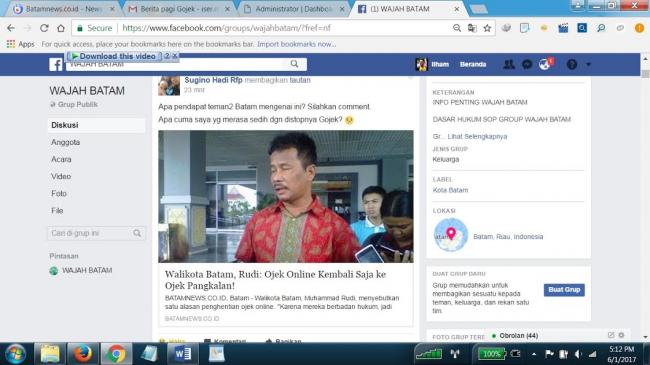Viewport: 650px width, 365px height.
Task: Reload the current page
Action: click(44, 28)
